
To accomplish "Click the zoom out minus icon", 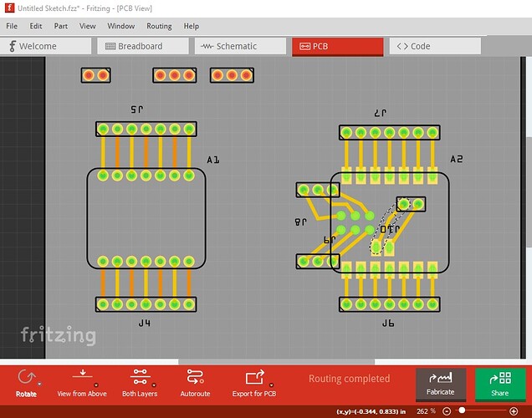I will tap(447, 411).
